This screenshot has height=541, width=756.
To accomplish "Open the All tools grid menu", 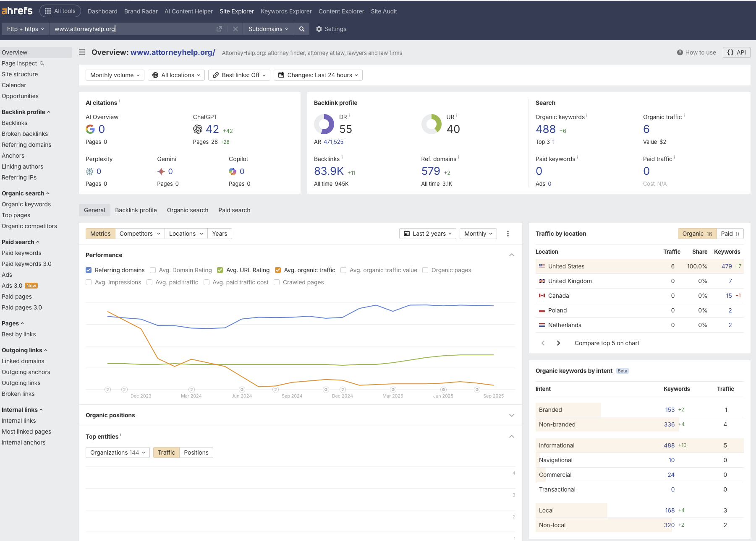I will click(x=60, y=10).
